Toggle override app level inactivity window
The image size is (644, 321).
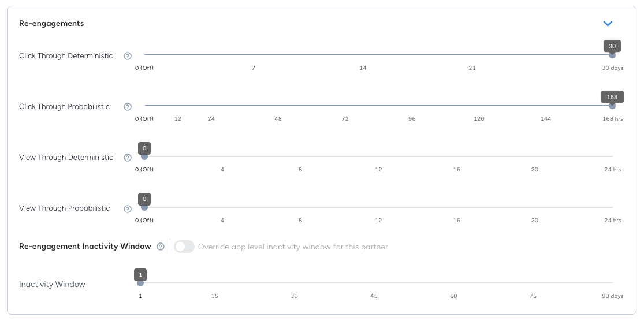[184, 247]
